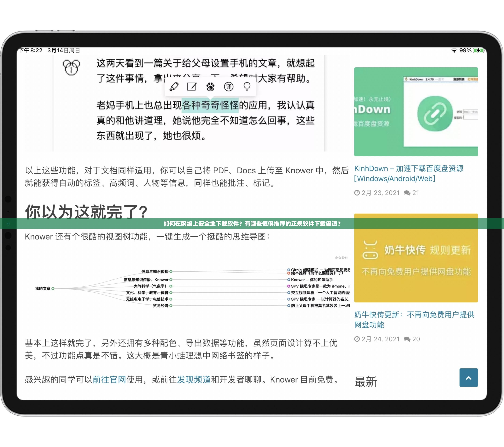504x447 pixels.
Task: Toggle the orange dot beside 绘本推荐 node
Action: (x=289, y=273)
